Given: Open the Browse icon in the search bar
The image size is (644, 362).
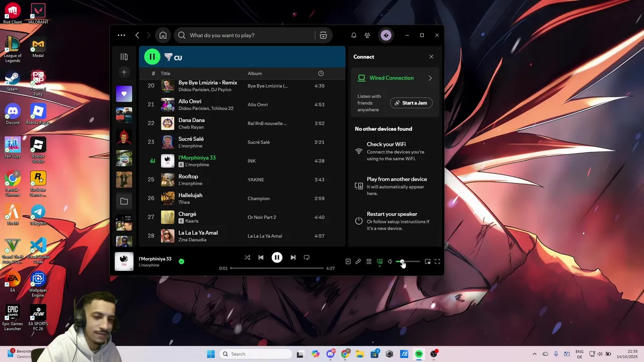Looking at the screenshot, I should coord(323,35).
